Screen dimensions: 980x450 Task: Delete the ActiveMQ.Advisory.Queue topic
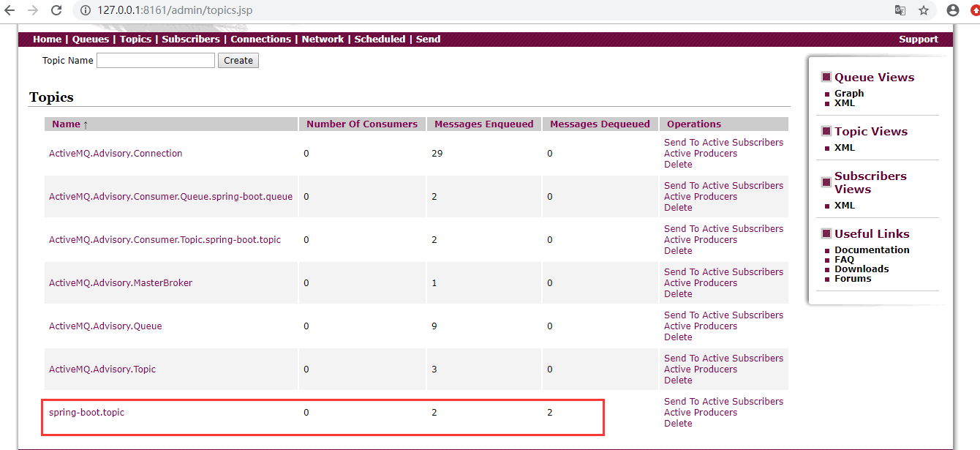point(678,337)
